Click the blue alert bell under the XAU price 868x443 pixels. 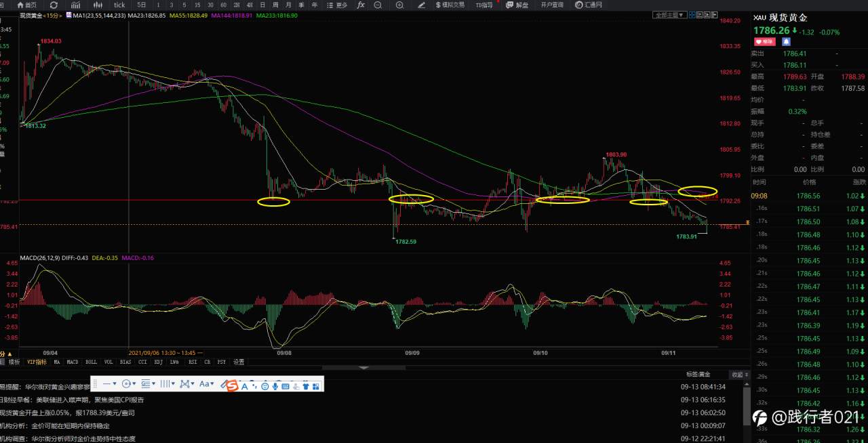(x=786, y=42)
